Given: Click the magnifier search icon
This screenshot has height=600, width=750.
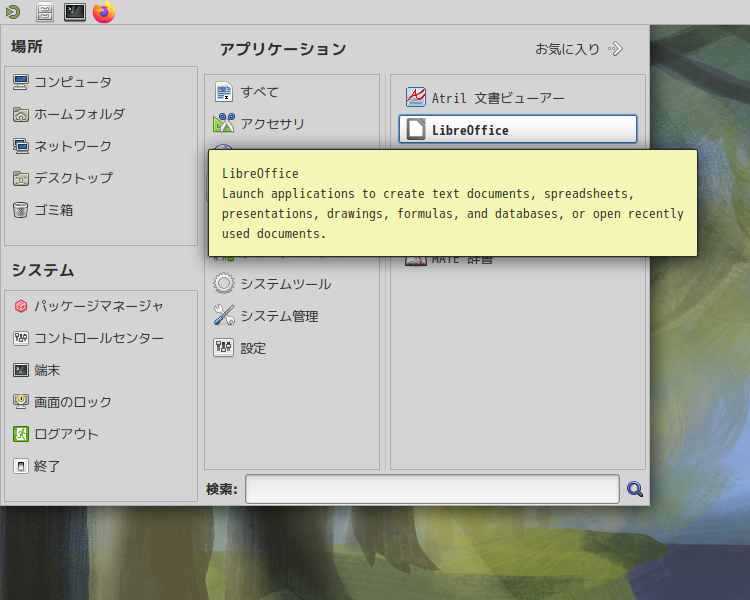Looking at the screenshot, I should [635, 489].
